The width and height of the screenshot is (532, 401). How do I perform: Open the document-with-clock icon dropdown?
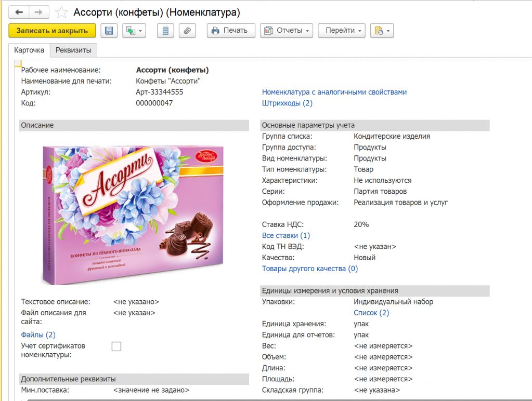click(x=382, y=31)
